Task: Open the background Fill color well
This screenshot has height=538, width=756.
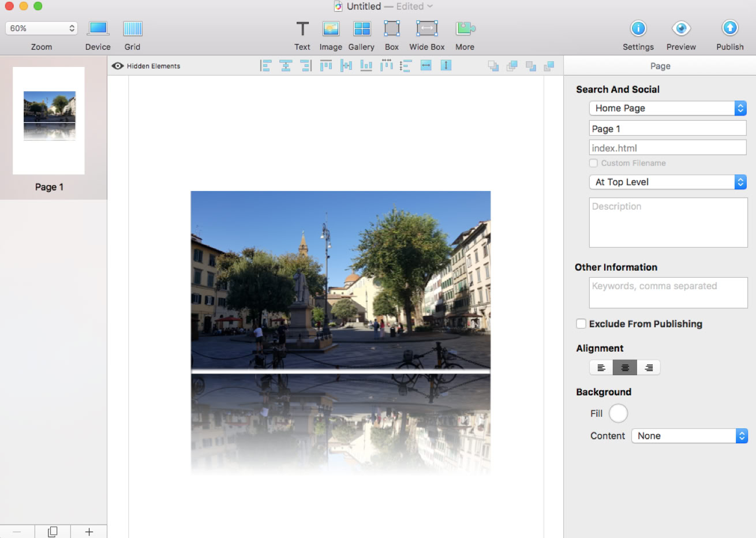Action: pos(618,413)
